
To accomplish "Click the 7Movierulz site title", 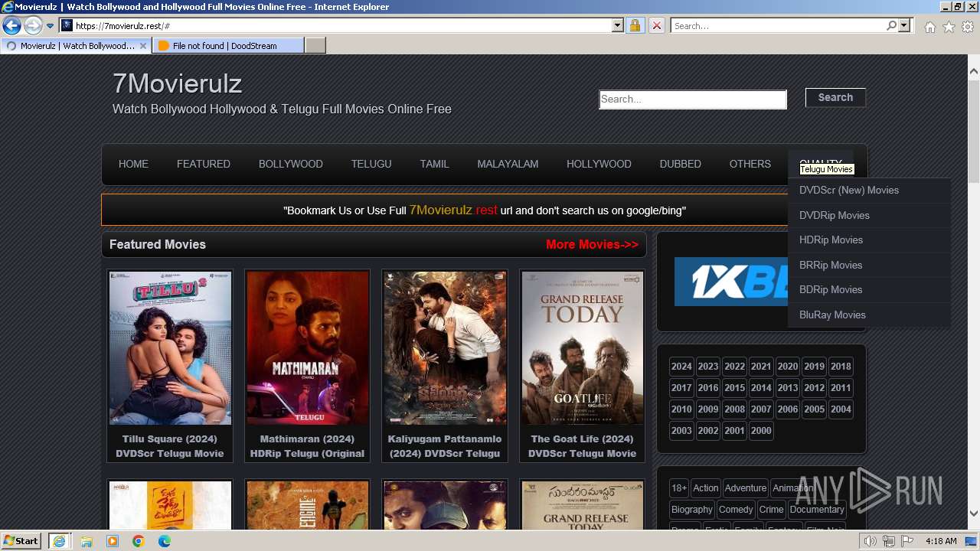I will [x=177, y=83].
